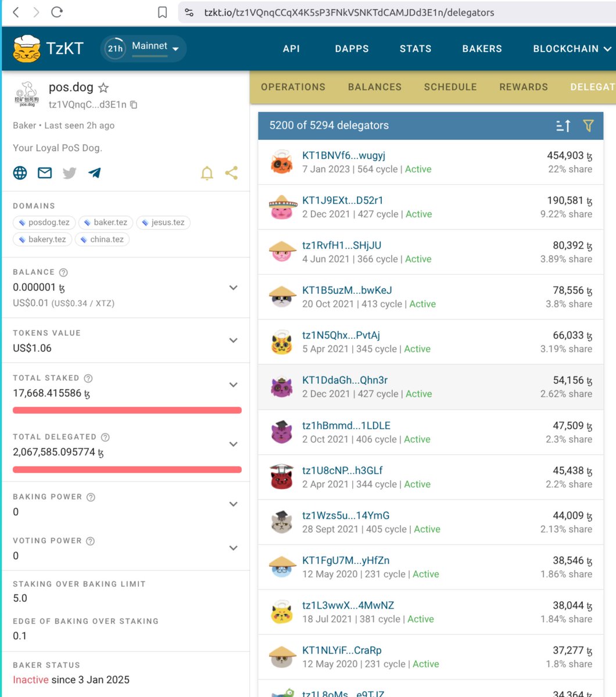Open the DAPPS menu item
Viewport: 616px width, 697px height.
352,49
